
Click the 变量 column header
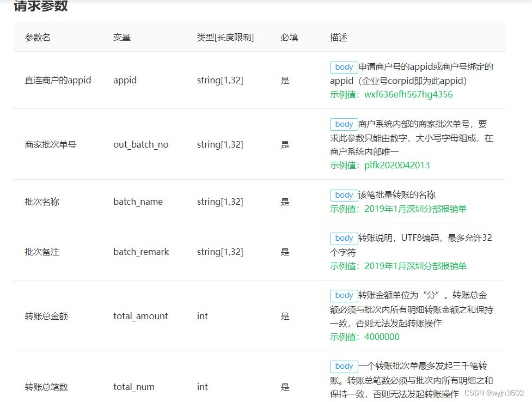click(122, 38)
